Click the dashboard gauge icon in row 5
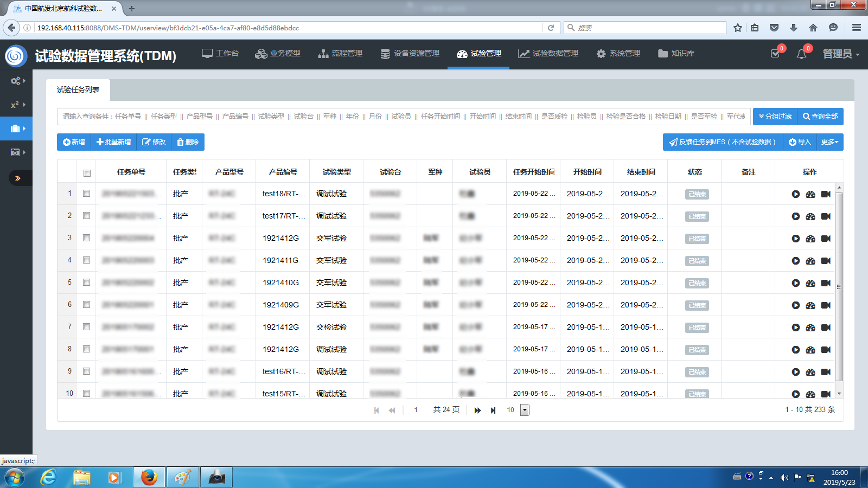868x488 pixels. pyautogui.click(x=810, y=283)
